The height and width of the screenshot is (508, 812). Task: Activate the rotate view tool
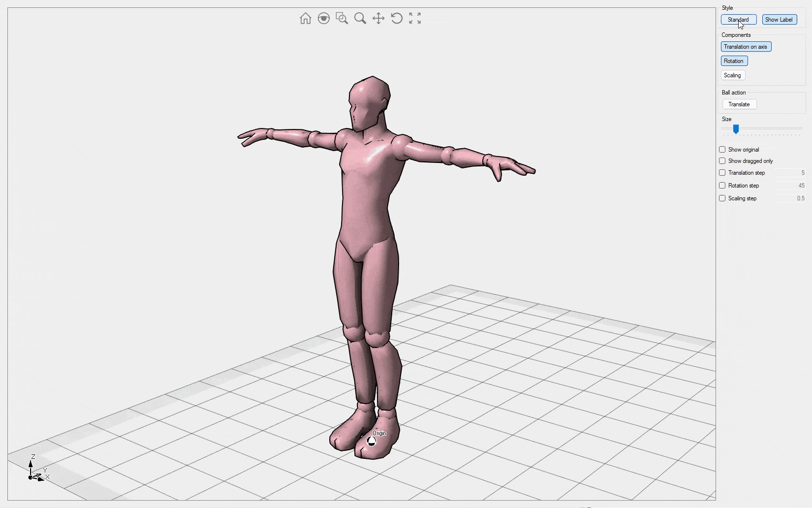click(x=397, y=18)
